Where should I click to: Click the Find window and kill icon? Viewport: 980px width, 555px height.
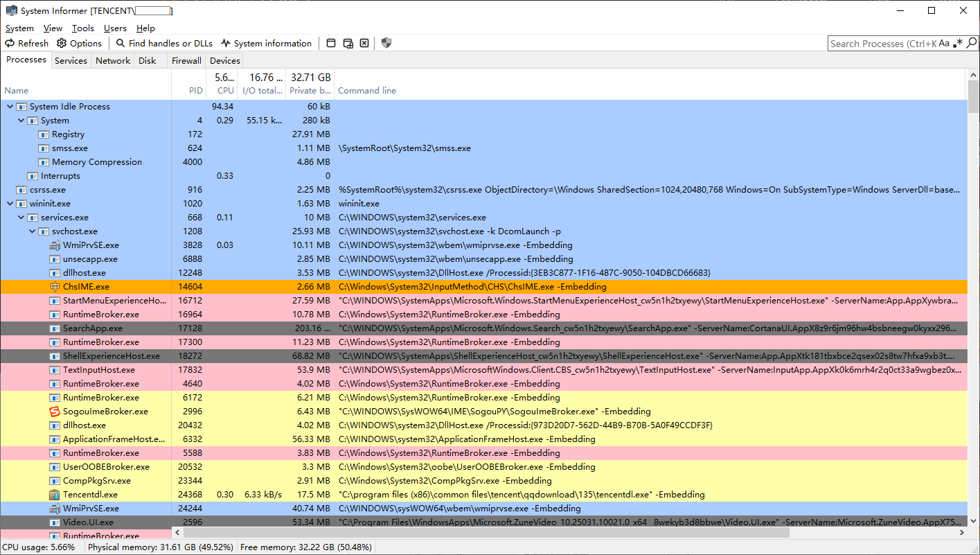point(364,43)
